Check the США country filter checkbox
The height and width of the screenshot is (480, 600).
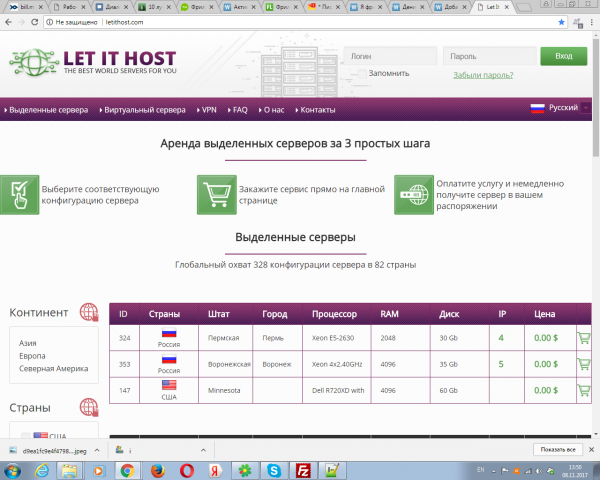coord(26,436)
